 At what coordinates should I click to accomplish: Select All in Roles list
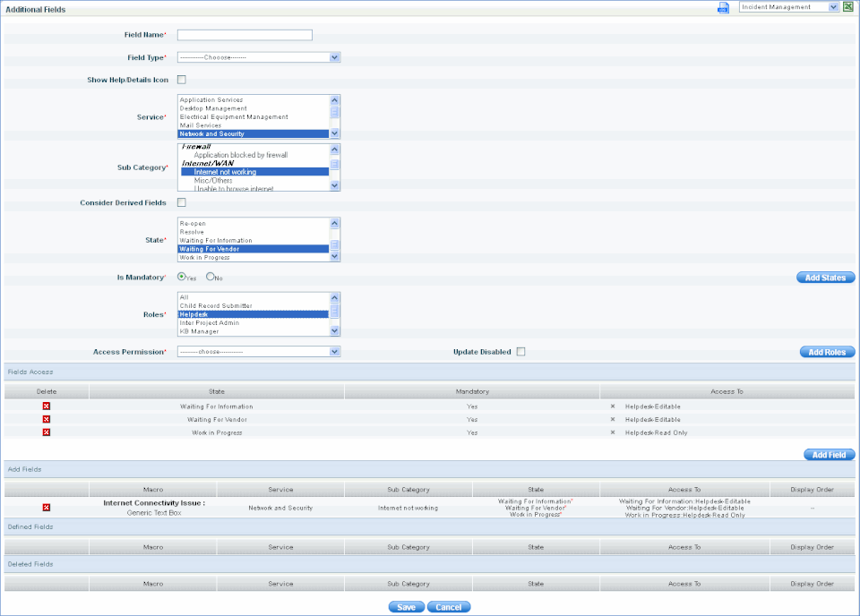tap(254, 297)
